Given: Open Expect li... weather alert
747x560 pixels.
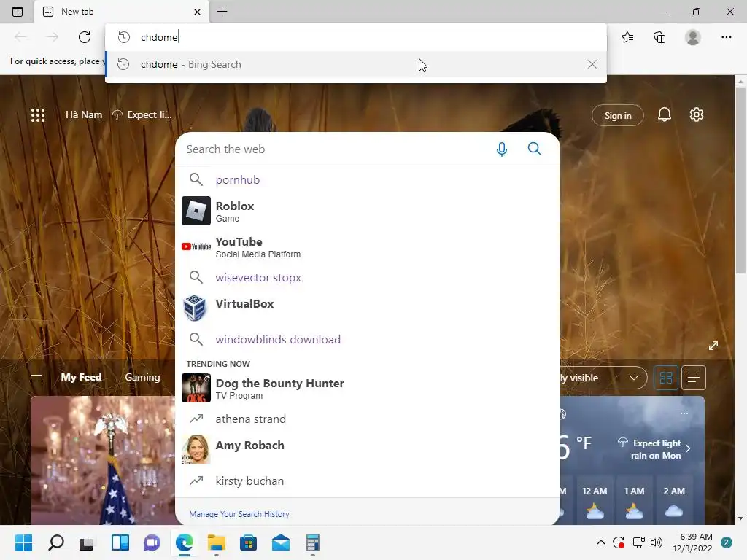Looking at the screenshot, I should pos(142,114).
